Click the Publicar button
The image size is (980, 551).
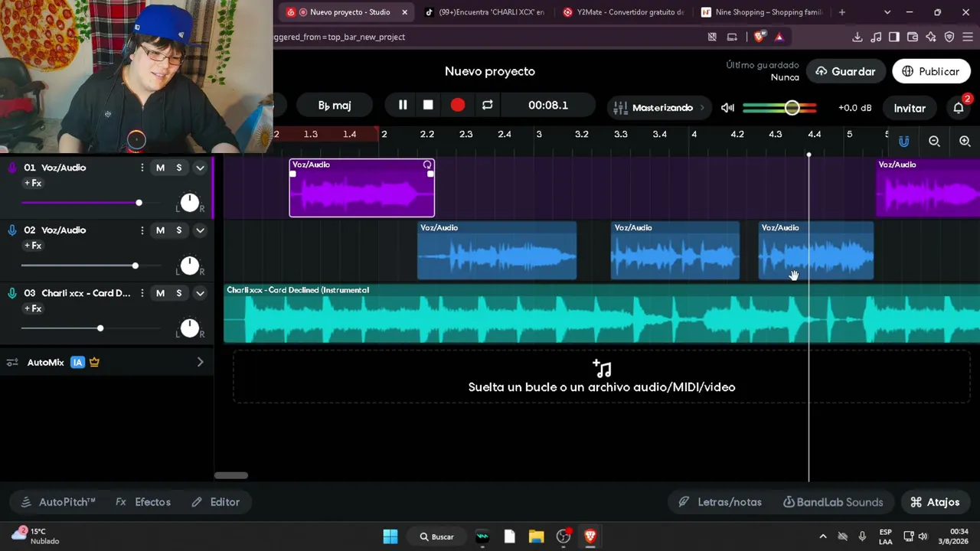click(x=931, y=71)
